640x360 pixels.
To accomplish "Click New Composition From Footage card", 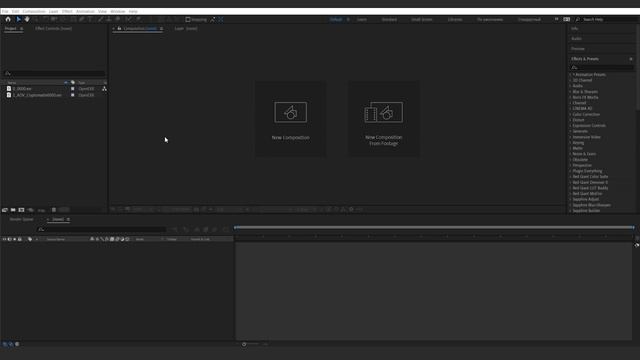I will pyautogui.click(x=384, y=119).
